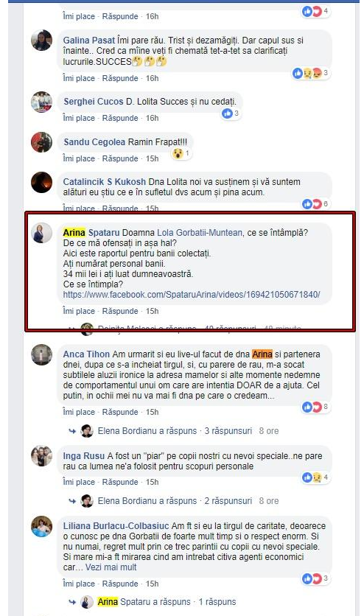Open Sandu Cegolea's profile picture
364x616 pixels.
[41, 141]
